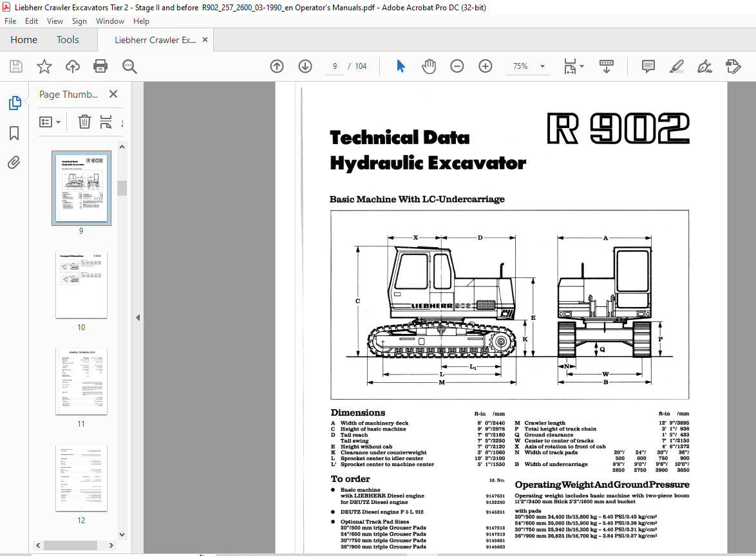This screenshot has height=556, width=756.
Task: Select the Highlight text pen tool
Action: (x=676, y=66)
